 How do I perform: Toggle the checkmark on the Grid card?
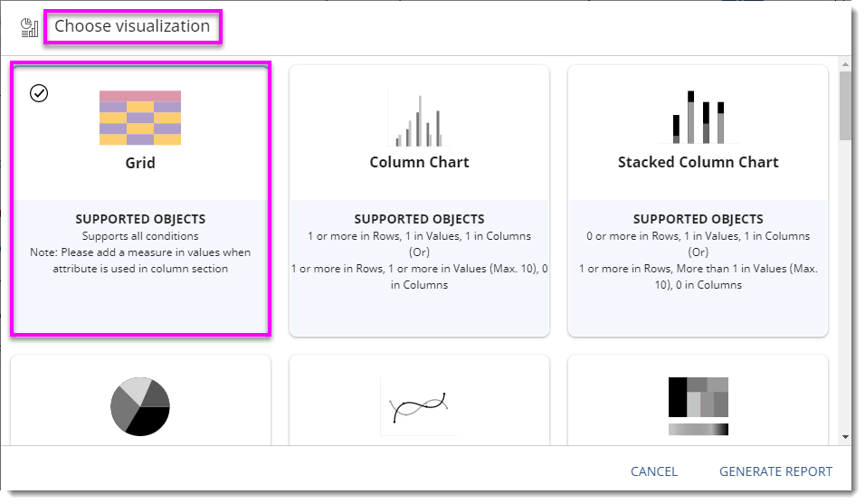(x=39, y=93)
